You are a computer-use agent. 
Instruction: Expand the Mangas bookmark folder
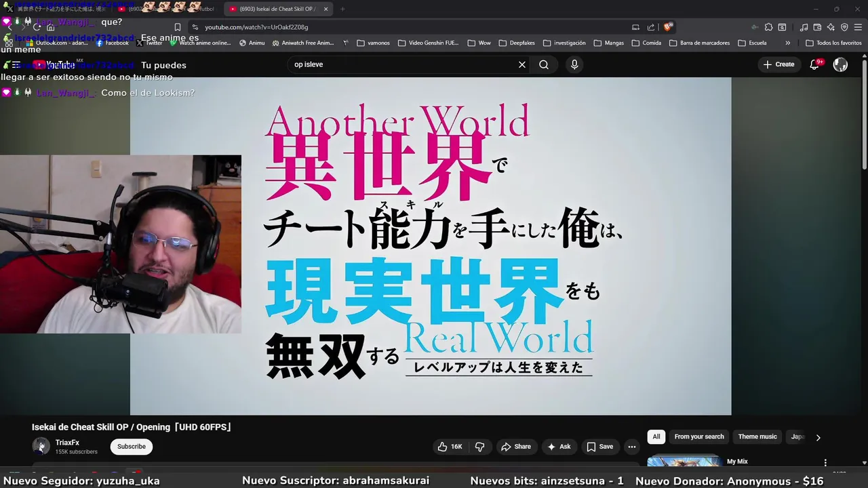pyautogui.click(x=609, y=43)
